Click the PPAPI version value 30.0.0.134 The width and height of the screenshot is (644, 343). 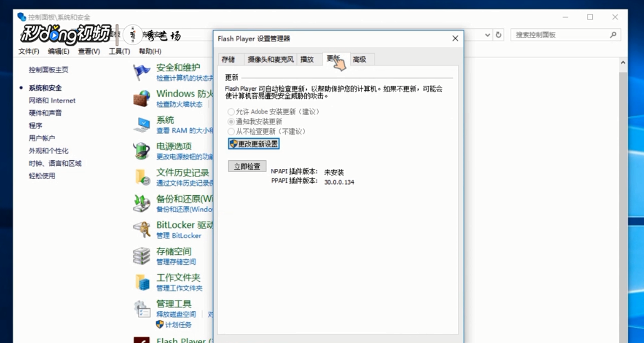pos(340,182)
